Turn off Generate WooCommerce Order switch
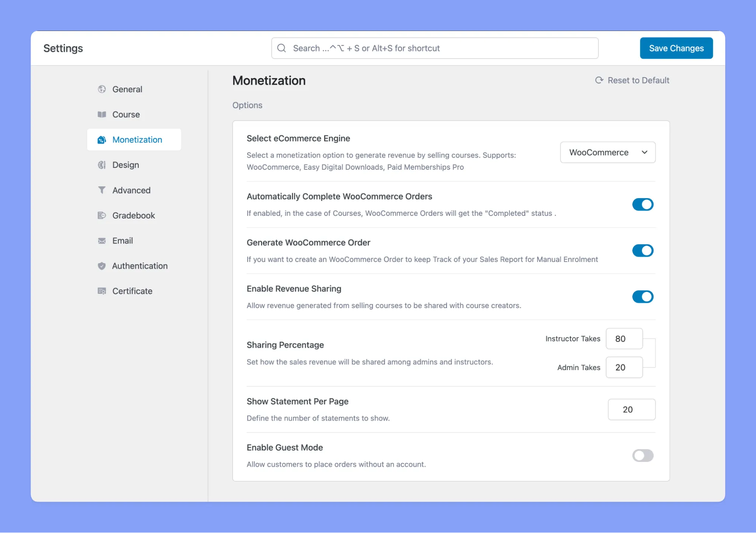The height and width of the screenshot is (533, 756). coord(643,251)
